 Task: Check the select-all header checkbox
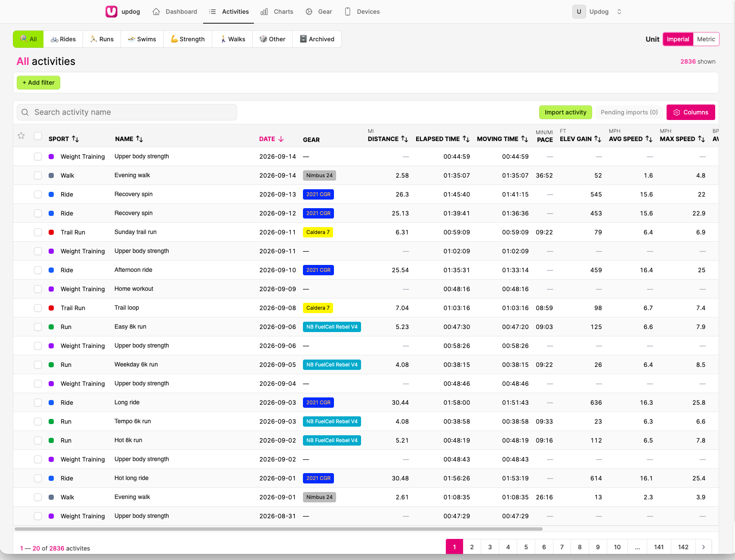(x=38, y=136)
